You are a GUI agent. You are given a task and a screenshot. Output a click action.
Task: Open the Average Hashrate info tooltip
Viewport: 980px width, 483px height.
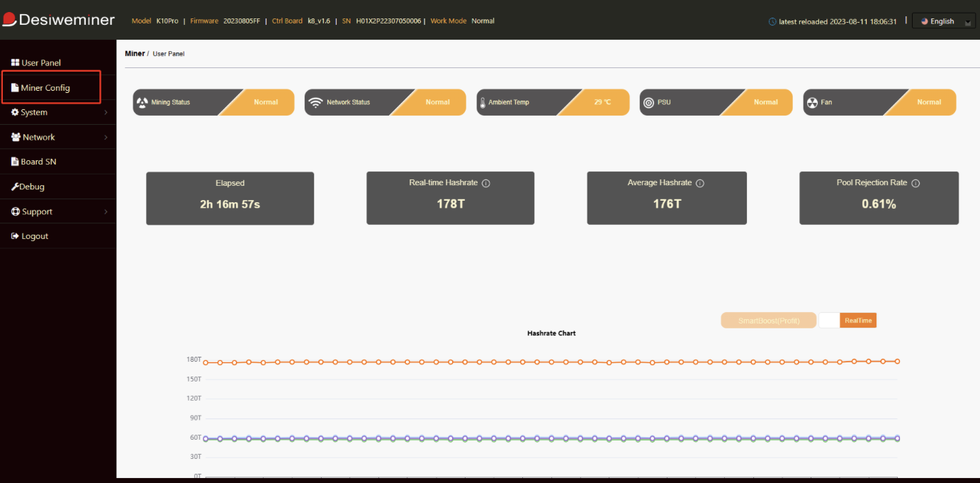(x=700, y=182)
